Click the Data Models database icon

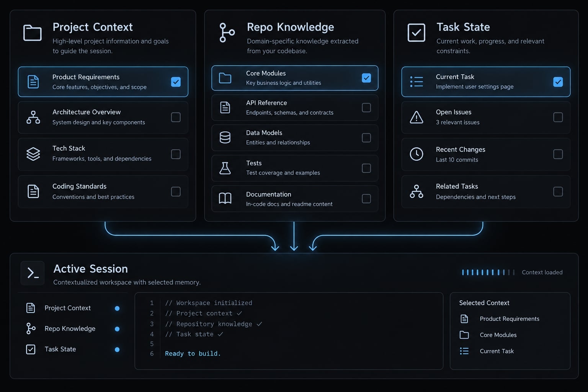tap(225, 137)
